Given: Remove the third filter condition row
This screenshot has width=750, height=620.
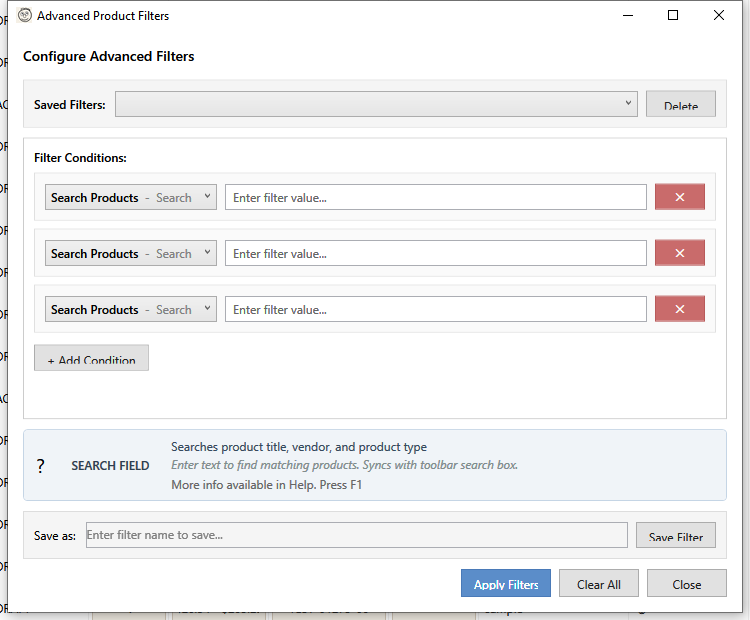Looking at the screenshot, I should point(679,309).
